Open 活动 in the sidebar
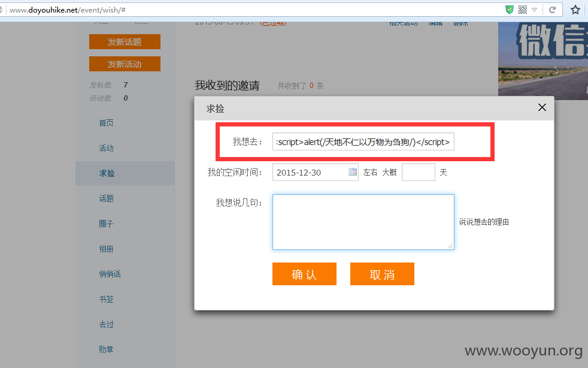Image resolution: width=588 pixels, height=368 pixels. tap(106, 148)
